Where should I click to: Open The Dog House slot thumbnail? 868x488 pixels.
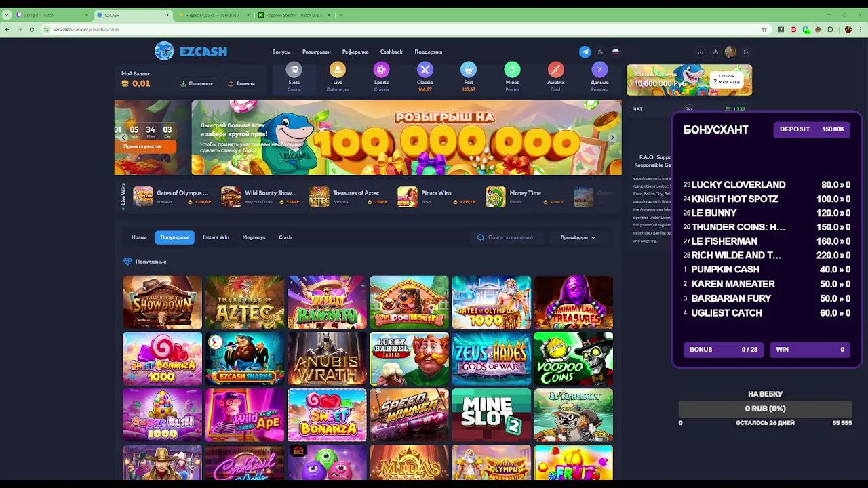[409, 302]
